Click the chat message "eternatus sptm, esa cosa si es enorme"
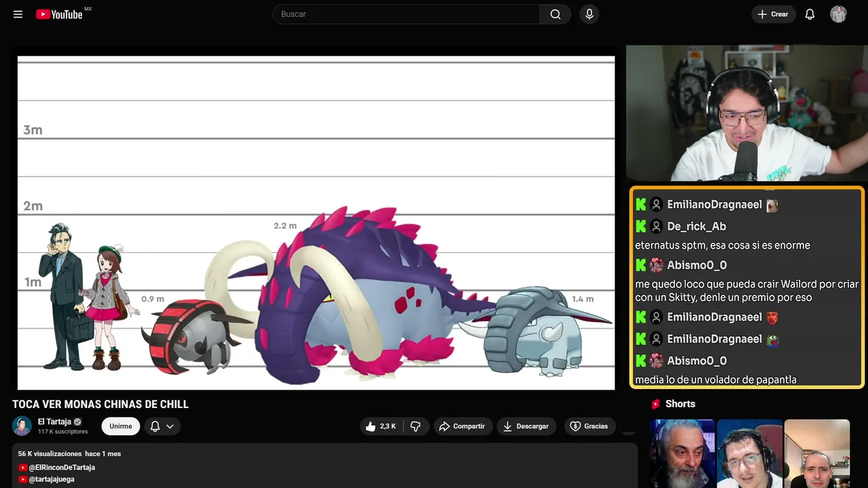The width and height of the screenshot is (868, 488). [x=722, y=245]
